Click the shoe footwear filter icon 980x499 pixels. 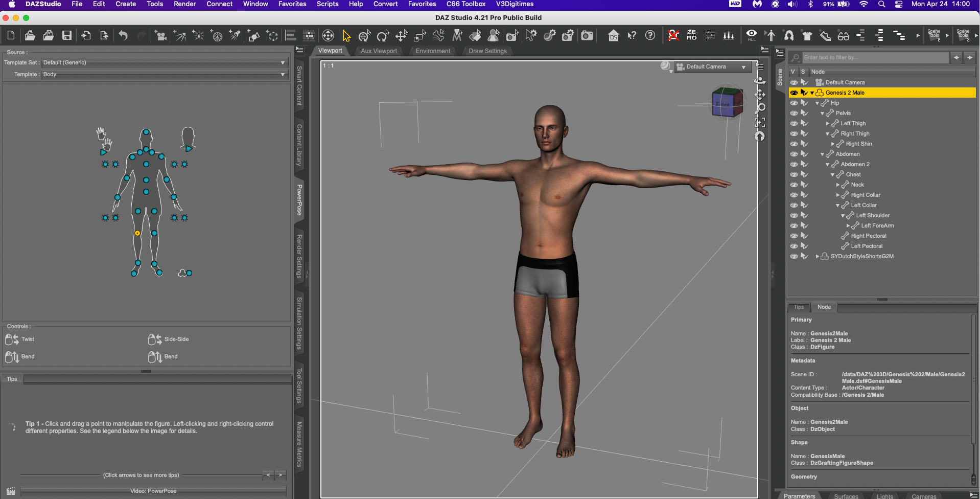click(825, 35)
